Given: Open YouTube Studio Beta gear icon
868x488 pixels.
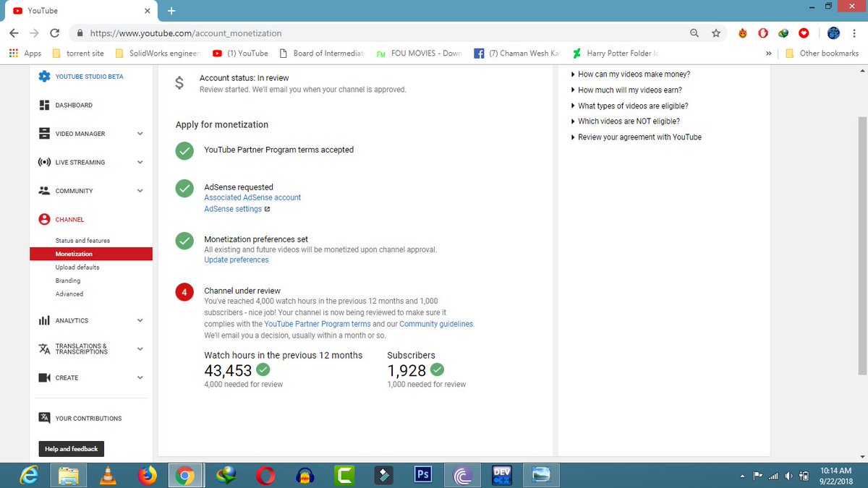Looking at the screenshot, I should click(44, 76).
